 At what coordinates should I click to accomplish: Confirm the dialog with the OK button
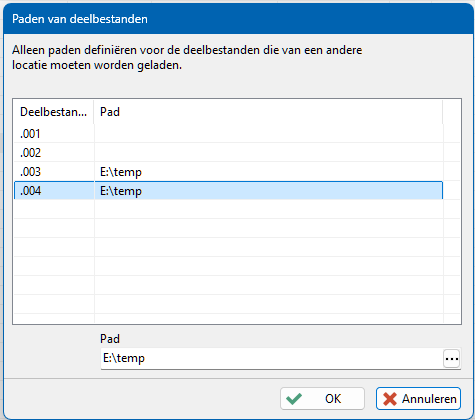point(322,398)
